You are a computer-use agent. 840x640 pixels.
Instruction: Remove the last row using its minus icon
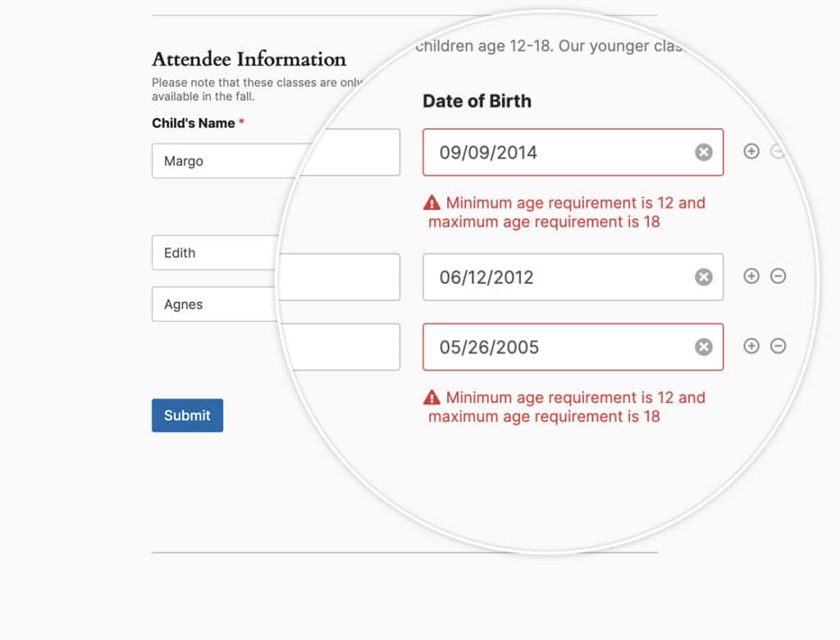tap(778, 346)
